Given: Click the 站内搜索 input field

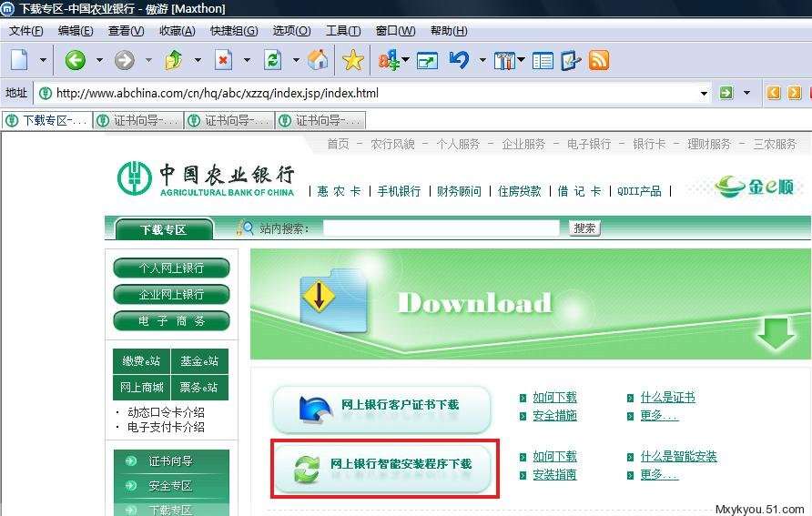Looking at the screenshot, I should (x=442, y=228).
